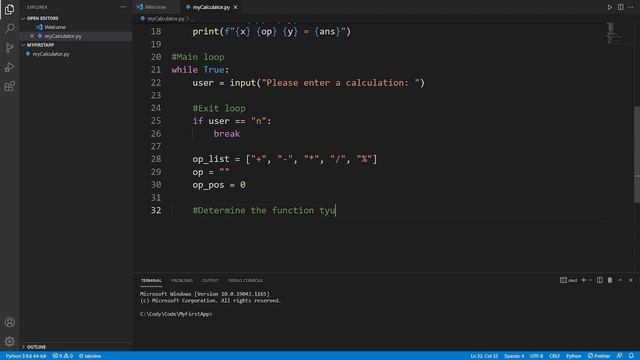Open the Explorer view in activity bar
This screenshot has width=640, height=360.
tap(9, 9)
